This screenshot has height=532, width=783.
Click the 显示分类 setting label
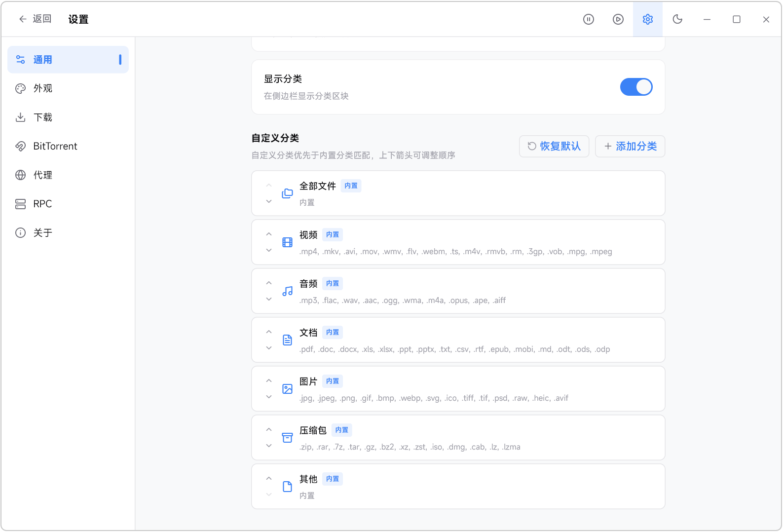point(283,79)
